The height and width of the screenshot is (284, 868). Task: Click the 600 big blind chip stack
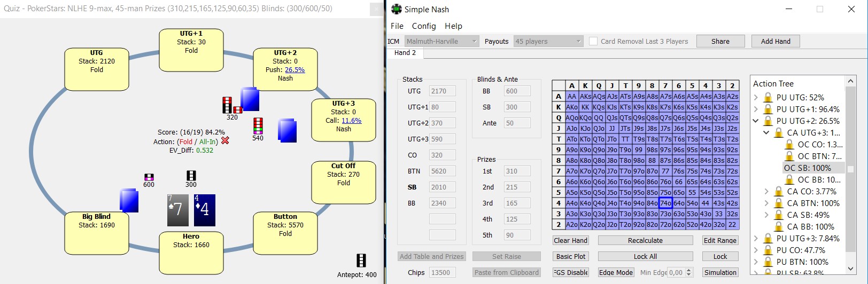pos(149,177)
